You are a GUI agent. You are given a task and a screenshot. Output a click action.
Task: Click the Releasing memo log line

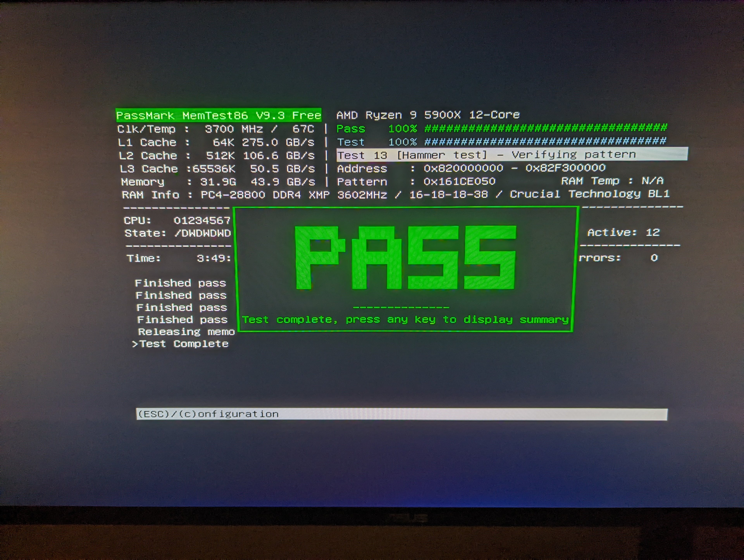pyautogui.click(x=186, y=332)
